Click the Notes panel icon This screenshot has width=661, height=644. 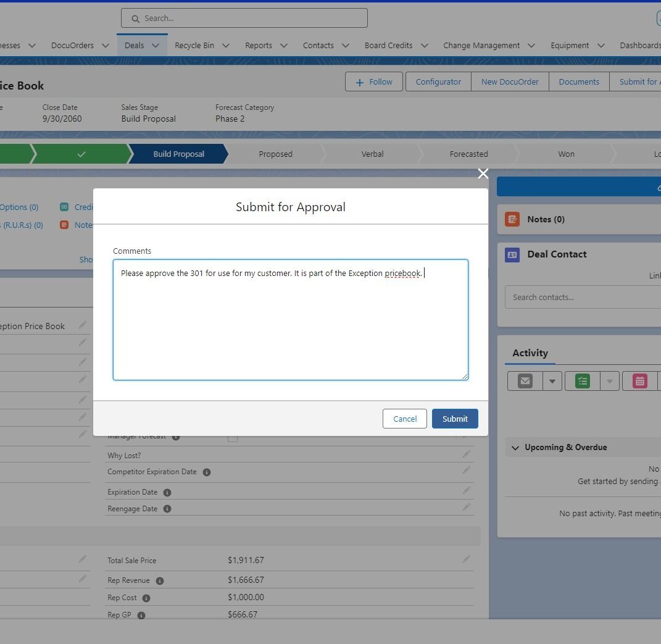pyautogui.click(x=512, y=219)
